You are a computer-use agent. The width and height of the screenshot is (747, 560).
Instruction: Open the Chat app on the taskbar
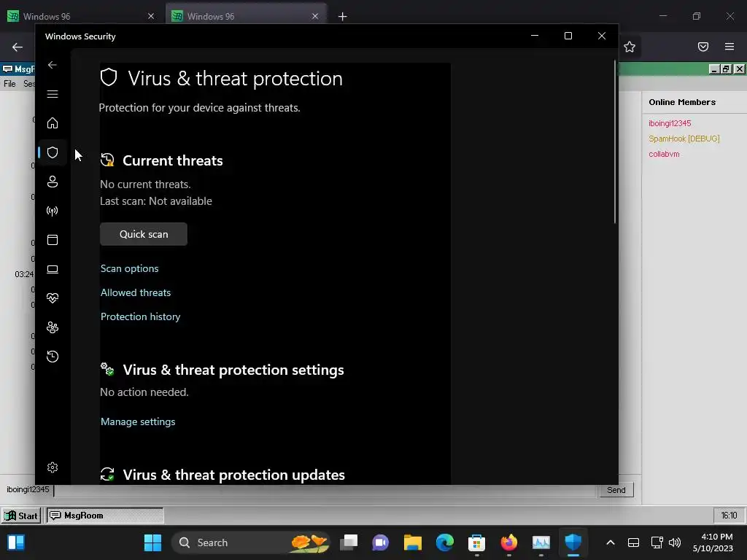click(x=381, y=542)
